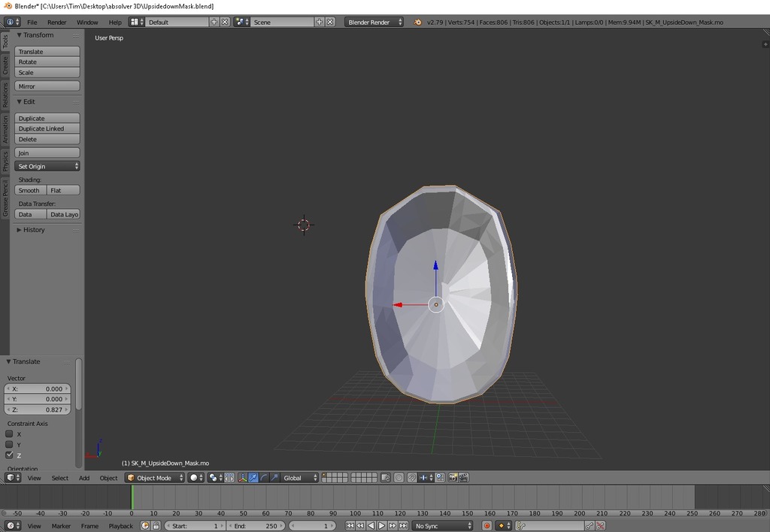The width and height of the screenshot is (770, 532).
Task: Toggle the timeline preview range clock icon
Action: pyautogui.click(x=145, y=526)
